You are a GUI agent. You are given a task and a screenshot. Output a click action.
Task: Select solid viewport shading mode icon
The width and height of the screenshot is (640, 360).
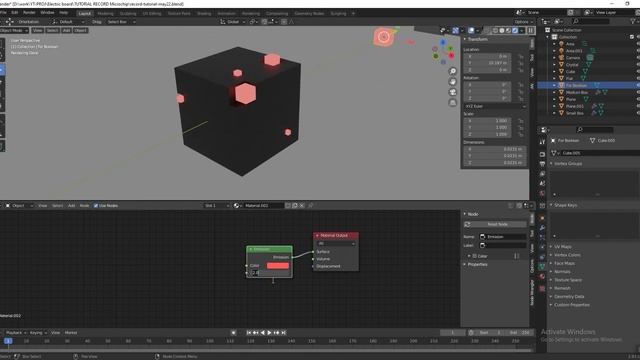point(502,31)
